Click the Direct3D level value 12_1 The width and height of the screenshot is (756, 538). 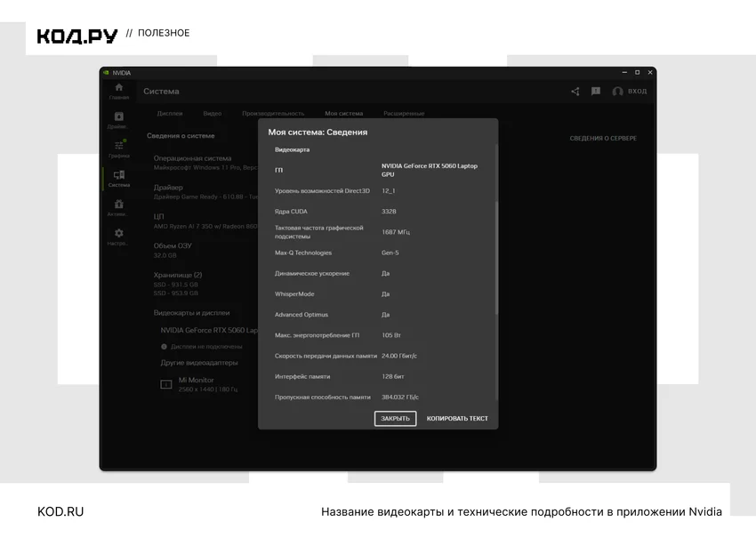(388, 191)
